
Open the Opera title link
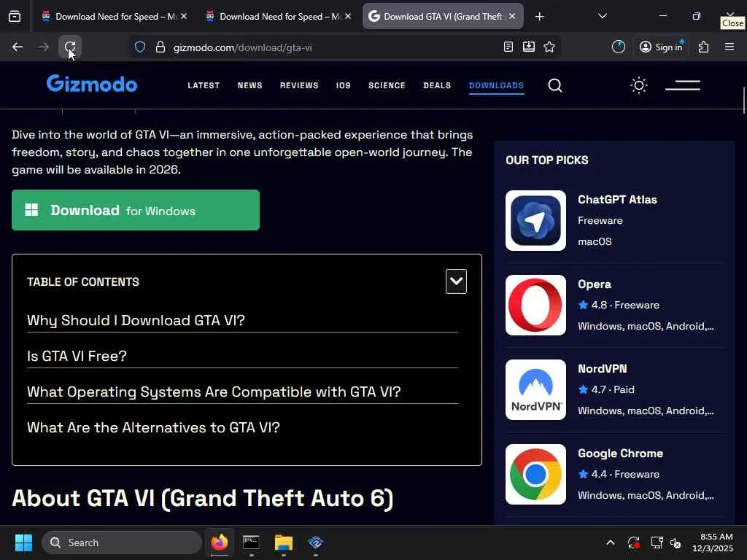tap(595, 284)
